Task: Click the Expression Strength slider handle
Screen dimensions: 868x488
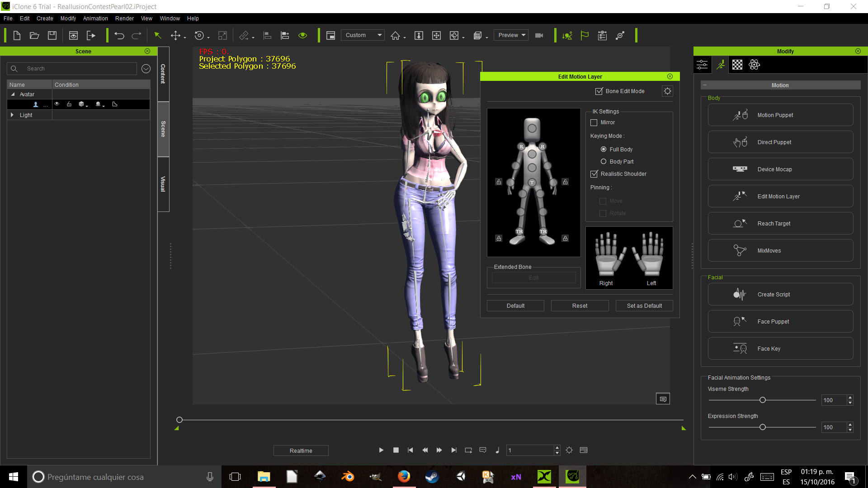Action: tap(763, 427)
